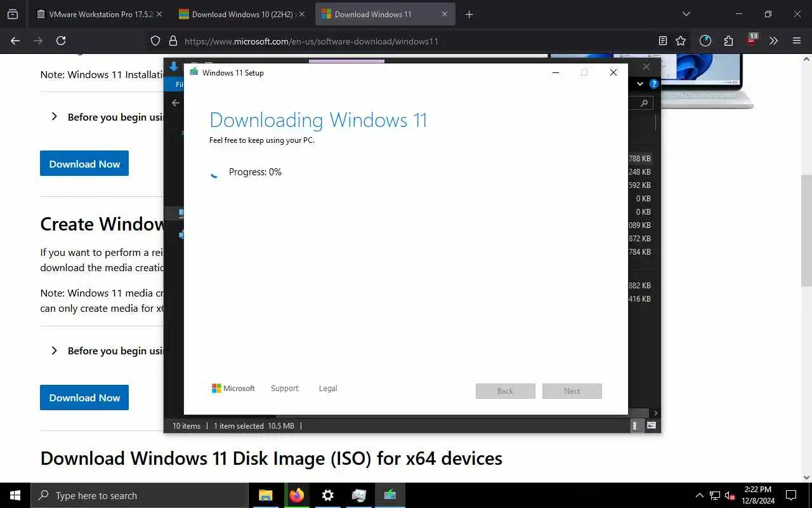Reload the Microsoft download page
The width and height of the screenshot is (812, 508).
coord(61,41)
